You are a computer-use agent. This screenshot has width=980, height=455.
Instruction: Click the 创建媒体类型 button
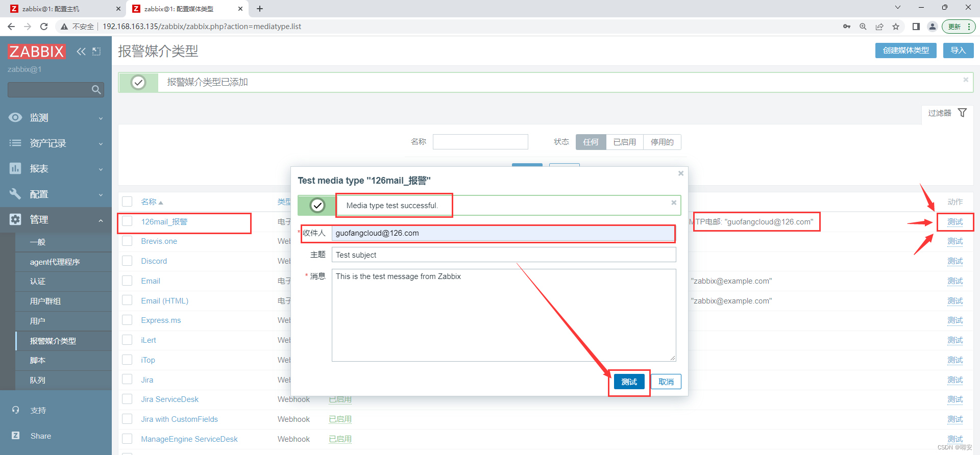click(x=906, y=50)
